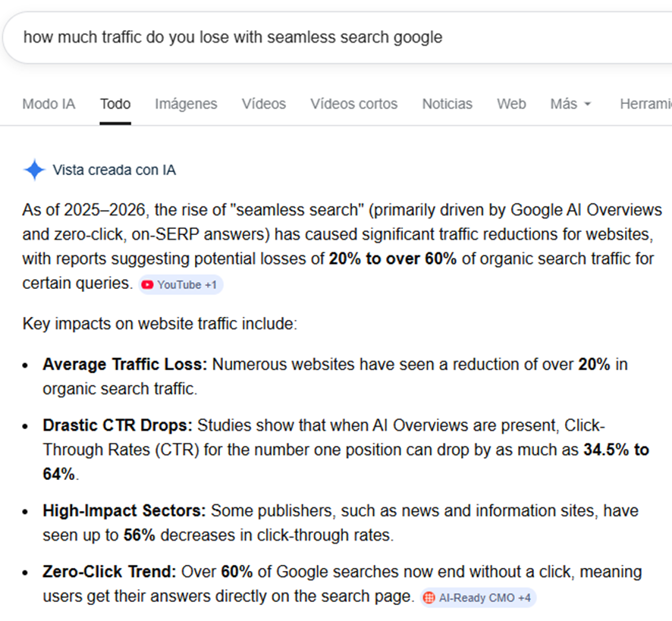Open the Imágenes tab
This screenshot has width=672, height=621.
[x=186, y=104]
